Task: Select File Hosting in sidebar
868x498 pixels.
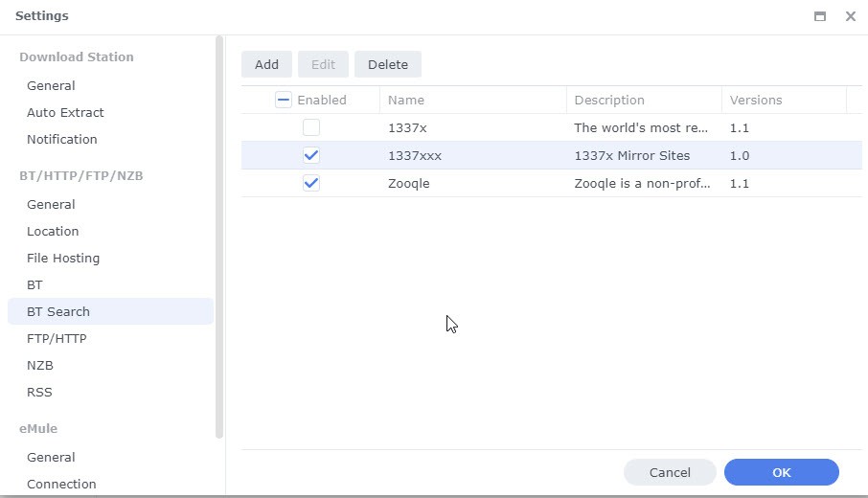Action: (63, 258)
